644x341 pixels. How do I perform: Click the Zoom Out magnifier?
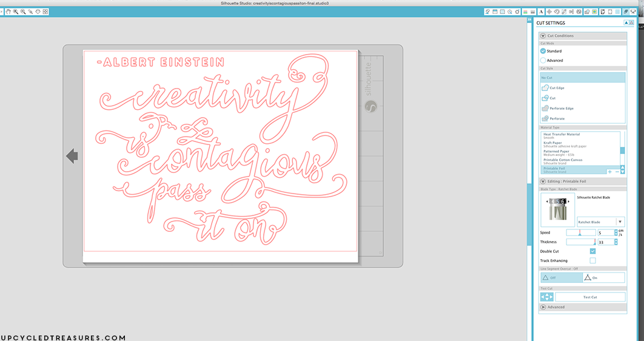pos(23,12)
